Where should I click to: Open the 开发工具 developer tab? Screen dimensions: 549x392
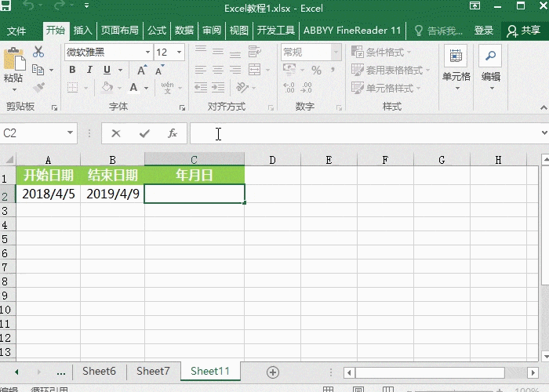coord(276,31)
